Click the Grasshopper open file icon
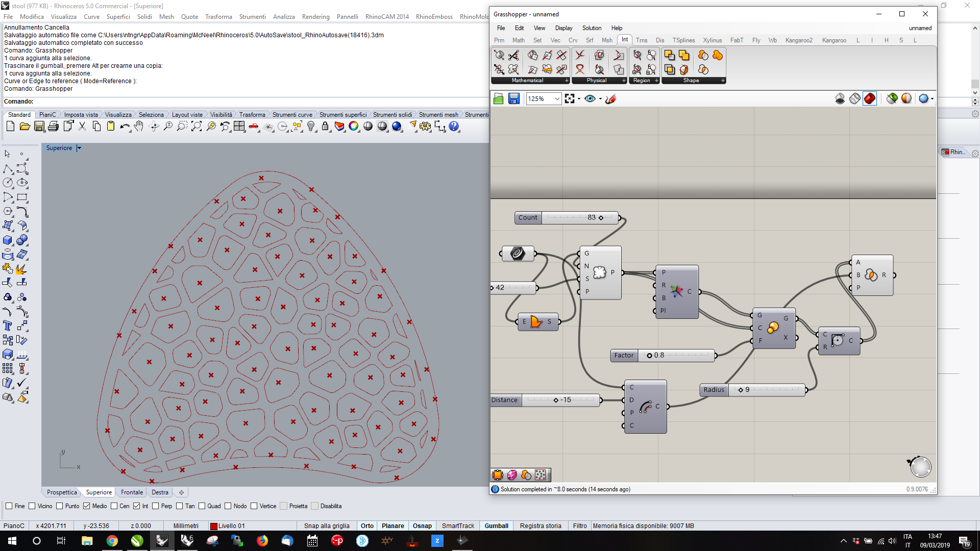 pyautogui.click(x=499, y=99)
